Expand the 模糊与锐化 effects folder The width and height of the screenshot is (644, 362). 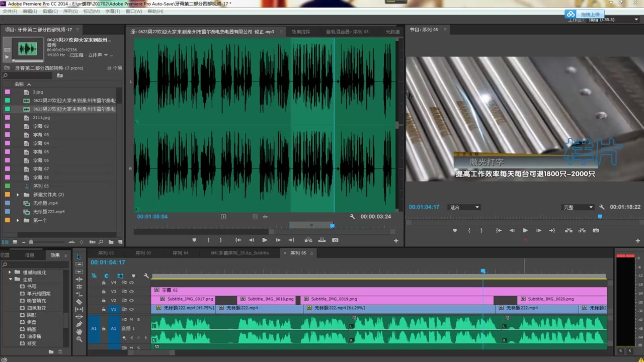coord(10,273)
